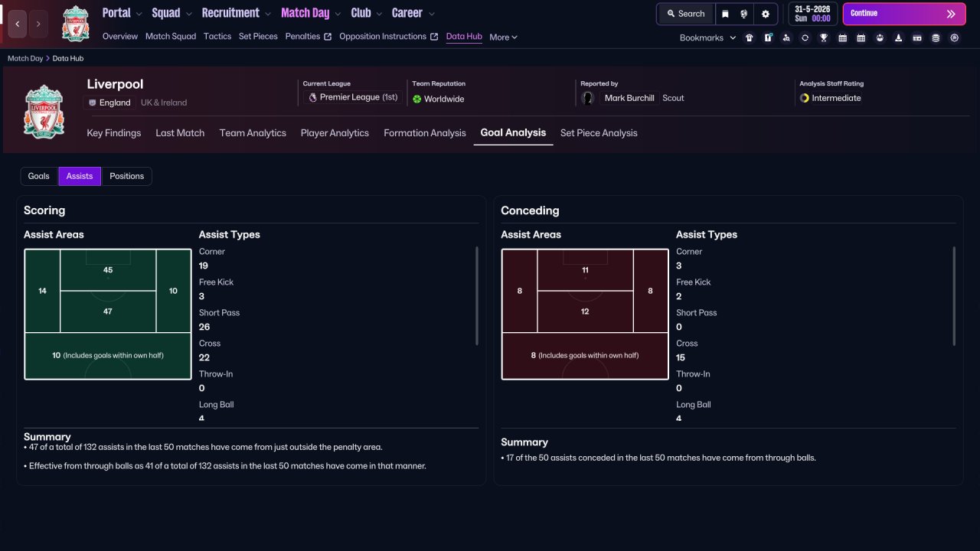Click the date and time display
This screenshot has height=551, width=980.
click(812, 14)
